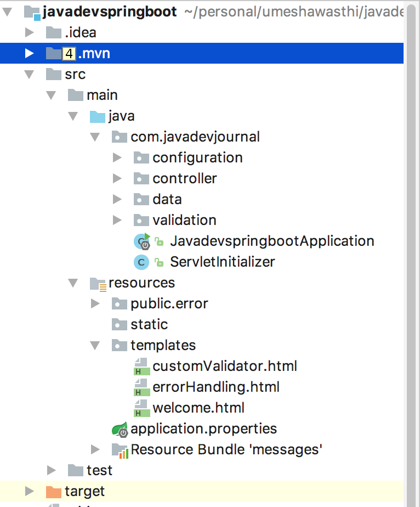Select the static folder
Image resolution: width=420 pixels, height=507 pixels.
[x=149, y=325]
